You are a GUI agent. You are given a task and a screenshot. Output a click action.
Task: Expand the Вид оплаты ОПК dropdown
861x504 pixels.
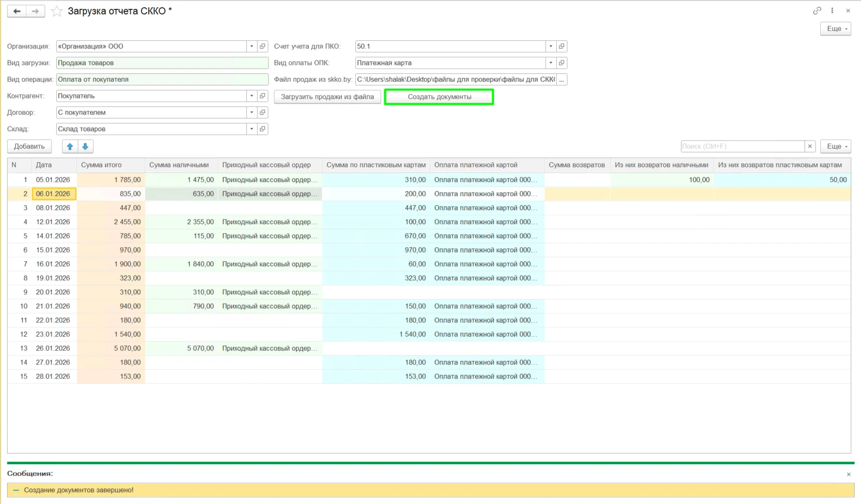point(551,63)
